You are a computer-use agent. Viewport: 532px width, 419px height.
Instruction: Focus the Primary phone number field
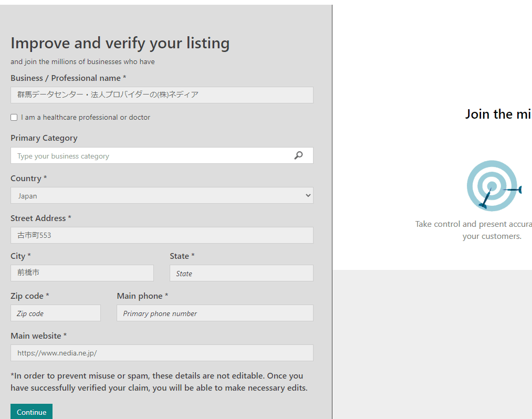(215, 313)
